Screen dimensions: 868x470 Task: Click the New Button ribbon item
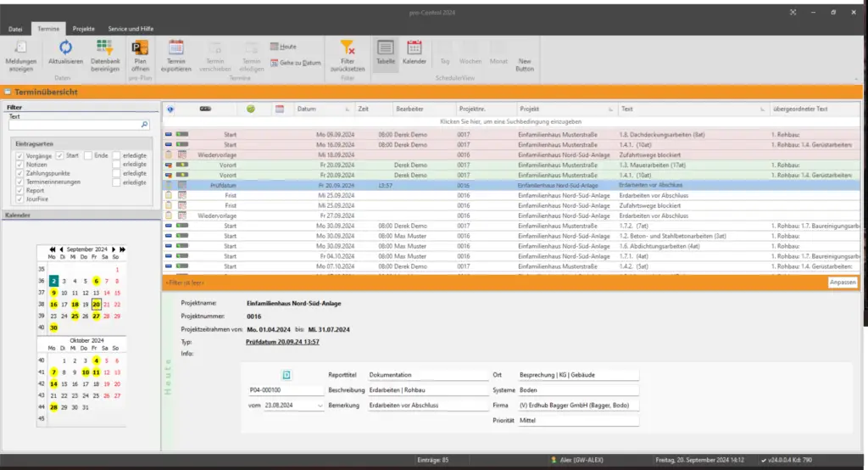point(524,64)
